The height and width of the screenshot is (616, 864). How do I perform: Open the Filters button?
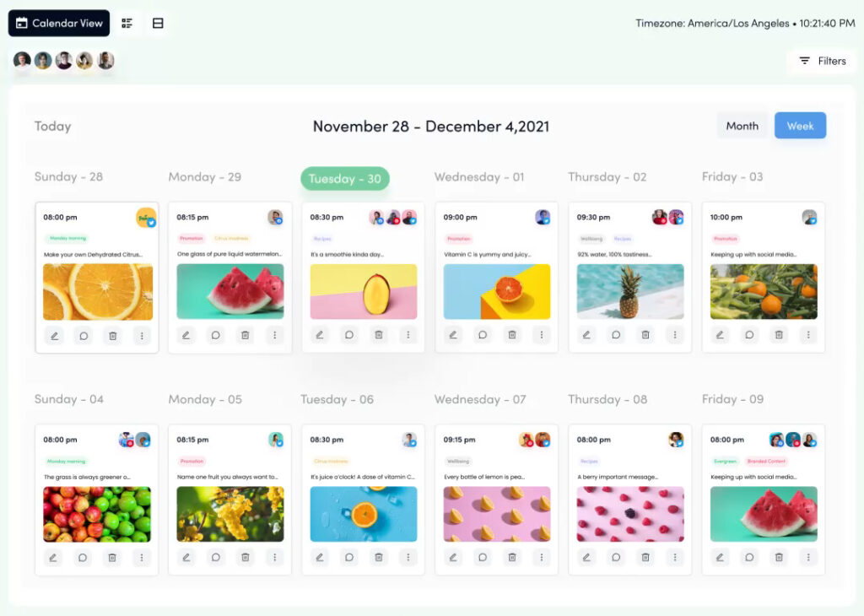tap(823, 61)
